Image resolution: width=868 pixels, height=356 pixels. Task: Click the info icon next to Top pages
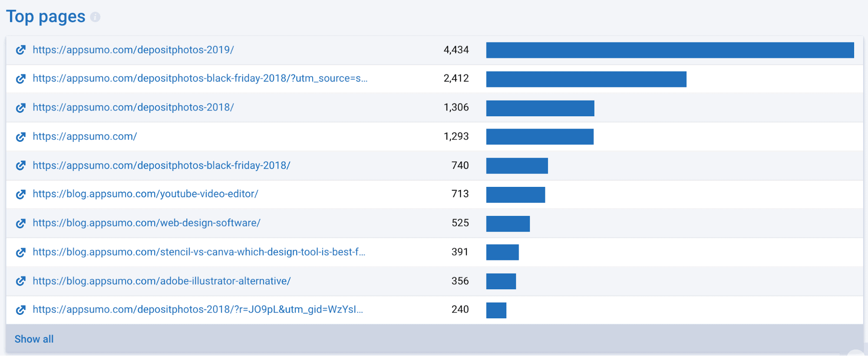95,17
